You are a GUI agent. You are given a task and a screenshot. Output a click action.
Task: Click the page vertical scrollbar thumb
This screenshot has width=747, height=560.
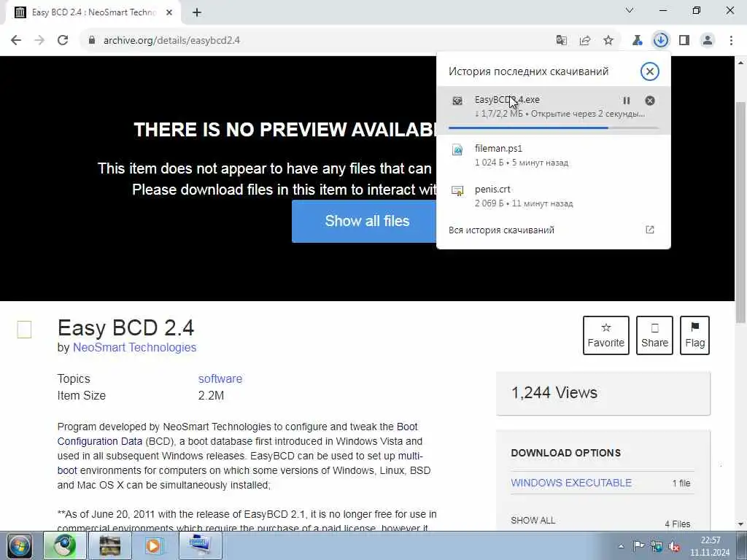click(x=740, y=212)
